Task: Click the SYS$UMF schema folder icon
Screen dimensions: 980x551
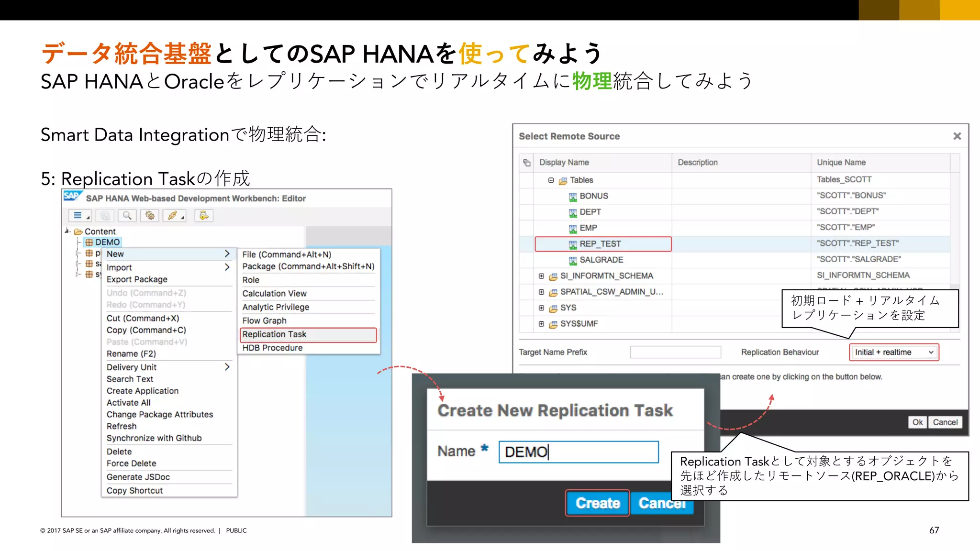Action: (553, 324)
